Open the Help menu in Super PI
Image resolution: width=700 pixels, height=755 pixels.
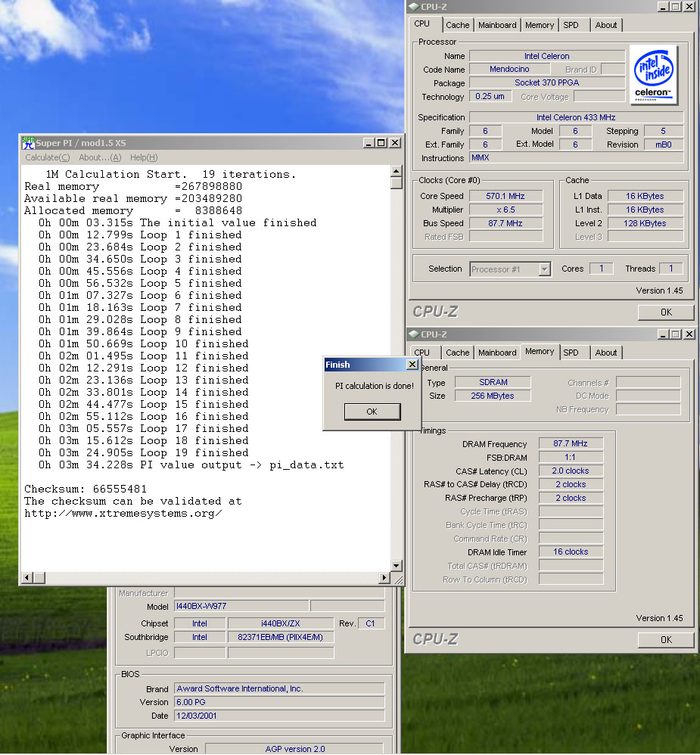coord(144,157)
